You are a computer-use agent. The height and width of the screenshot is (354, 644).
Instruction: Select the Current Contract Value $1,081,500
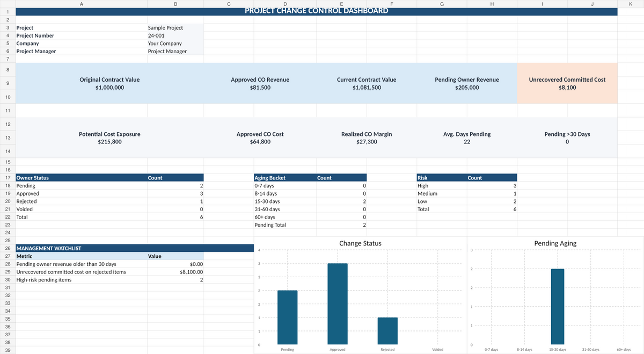coord(367,88)
